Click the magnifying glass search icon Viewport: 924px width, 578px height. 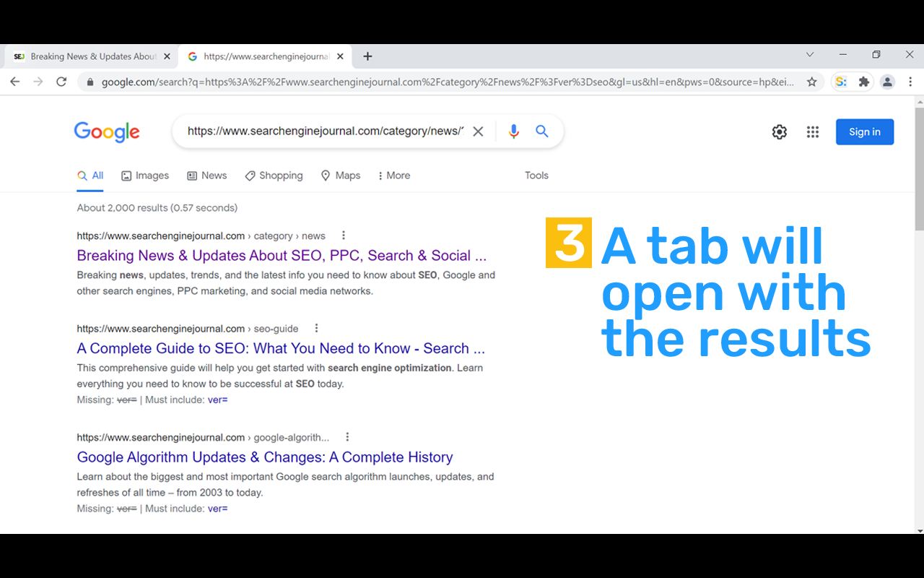[541, 131]
